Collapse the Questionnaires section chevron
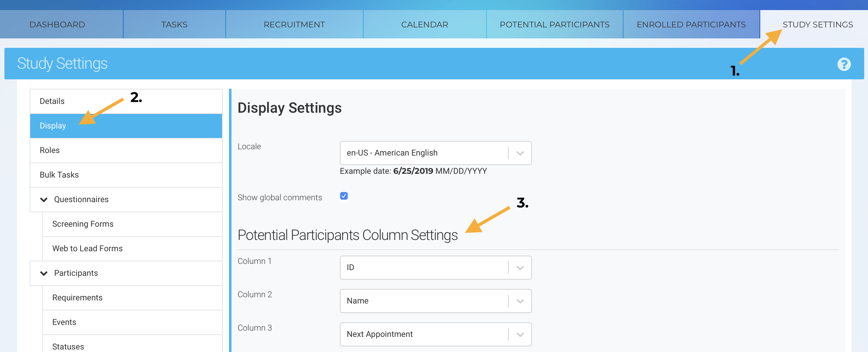The image size is (868, 352). [x=44, y=199]
